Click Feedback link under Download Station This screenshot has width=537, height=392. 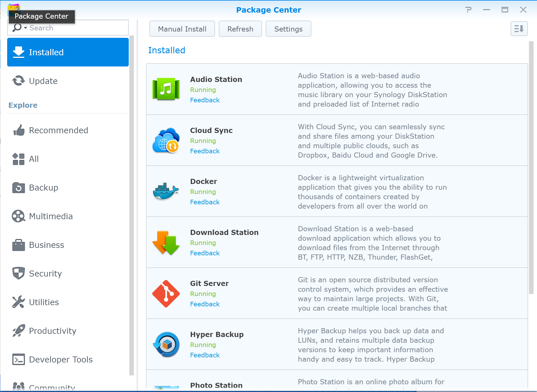(205, 253)
